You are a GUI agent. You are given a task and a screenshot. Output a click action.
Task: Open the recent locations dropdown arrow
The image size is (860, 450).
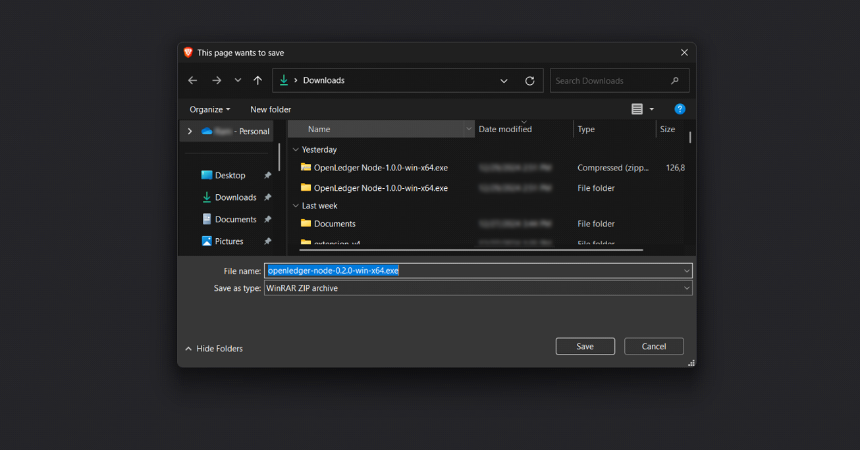coord(237,81)
